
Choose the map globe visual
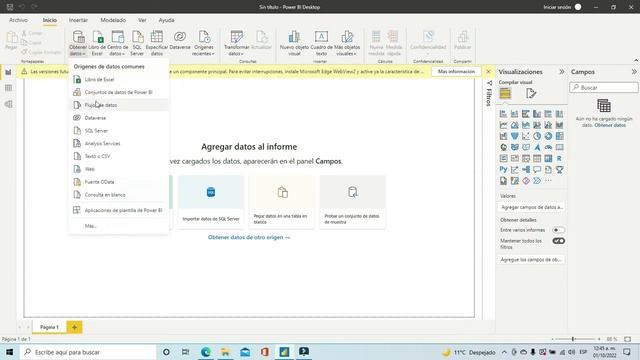(x=503, y=147)
